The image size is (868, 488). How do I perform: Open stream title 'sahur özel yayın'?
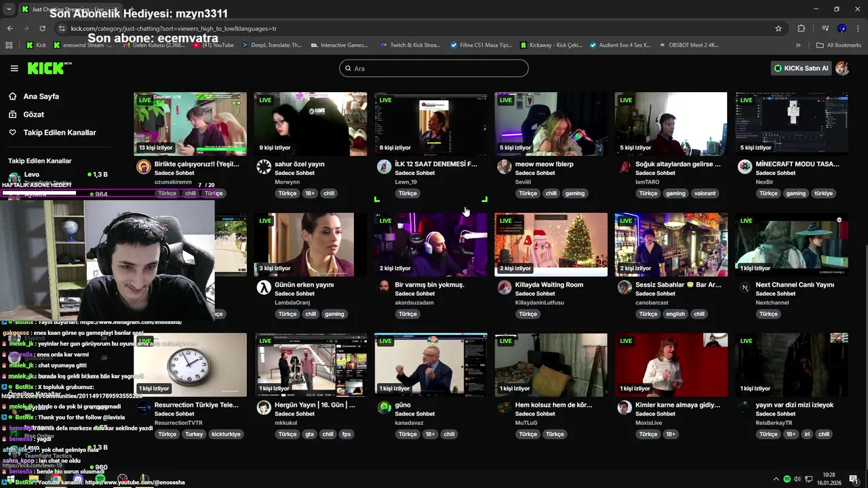coord(299,164)
